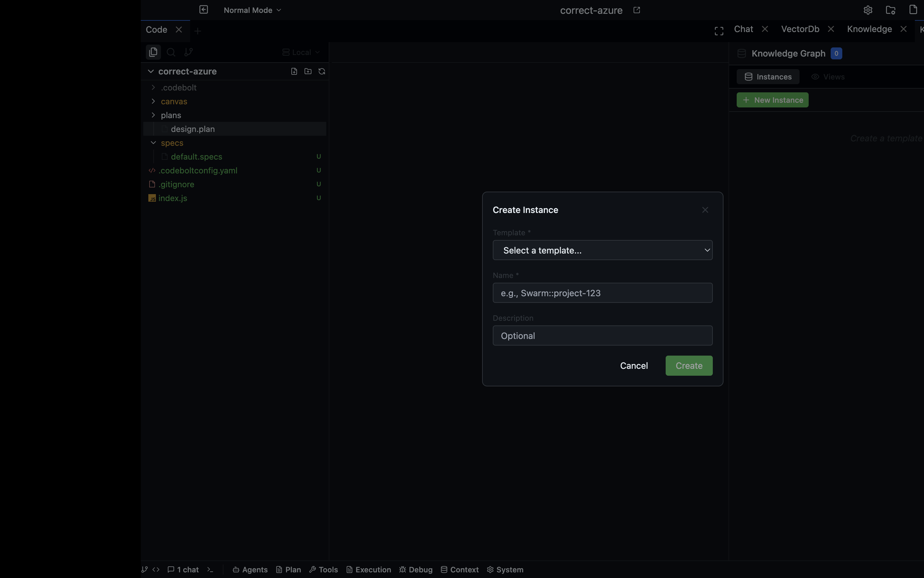Switch to the Views tab
924x578 pixels.
[828, 77]
